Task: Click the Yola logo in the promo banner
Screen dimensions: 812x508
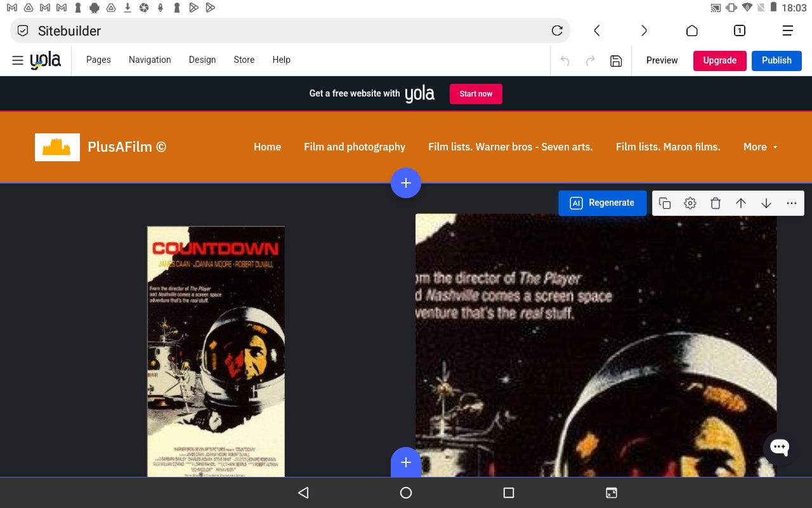Action: click(x=420, y=94)
